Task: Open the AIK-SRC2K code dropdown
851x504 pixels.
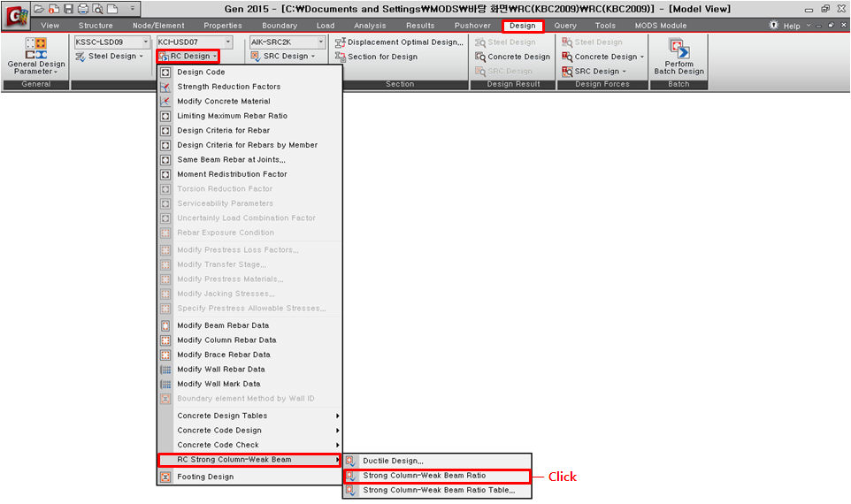Action: click(321, 42)
